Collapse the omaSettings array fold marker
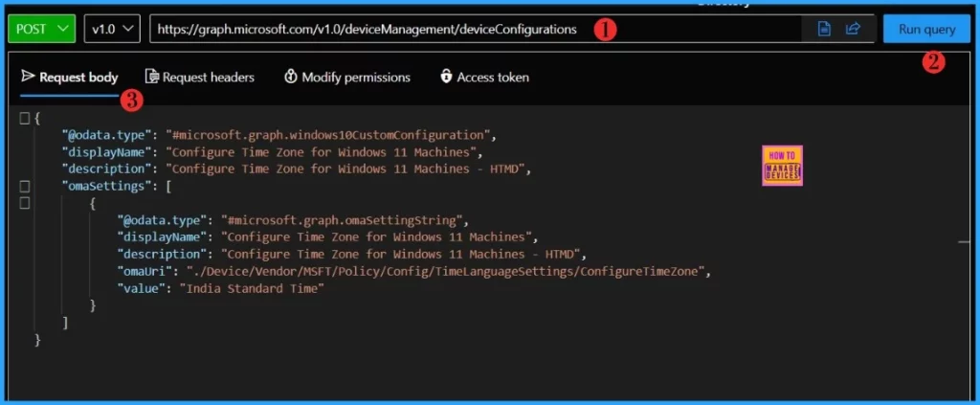The width and height of the screenshot is (980, 405). pos(24,186)
